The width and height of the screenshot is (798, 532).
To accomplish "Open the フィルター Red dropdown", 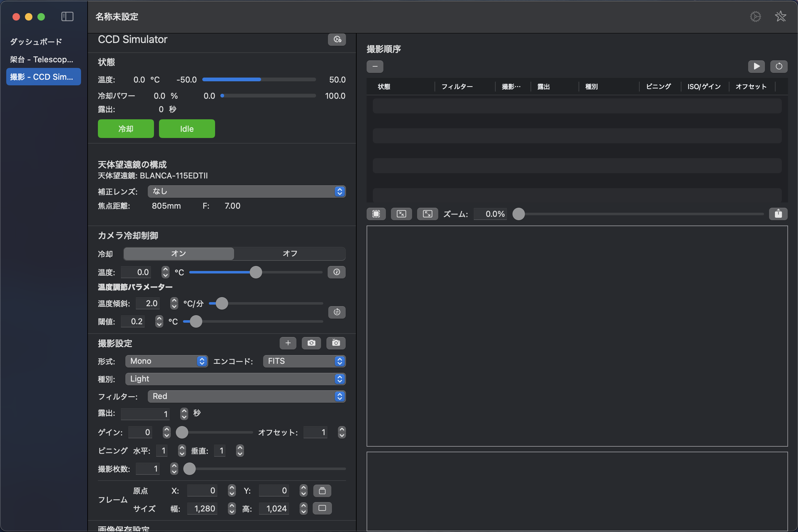I will coord(247,396).
